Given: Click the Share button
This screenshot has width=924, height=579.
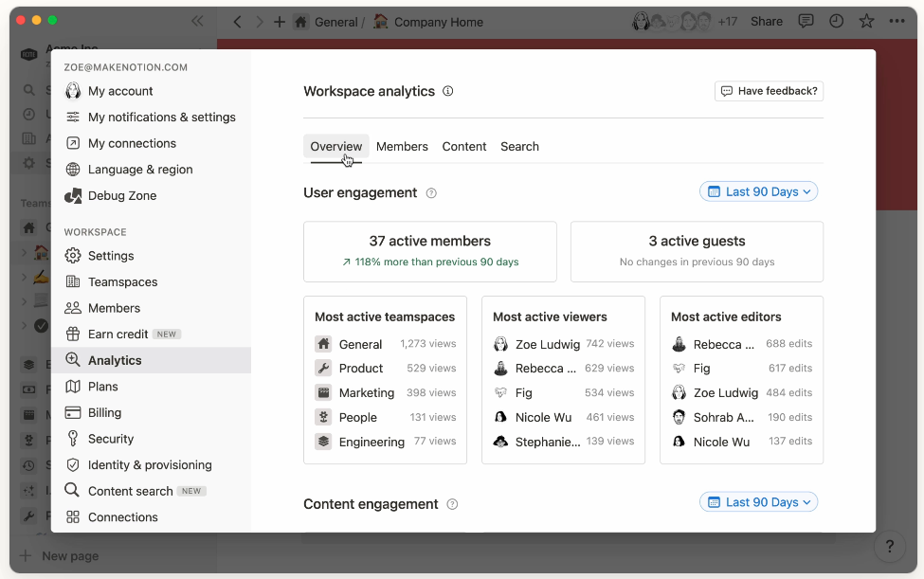Looking at the screenshot, I should 766,22.
